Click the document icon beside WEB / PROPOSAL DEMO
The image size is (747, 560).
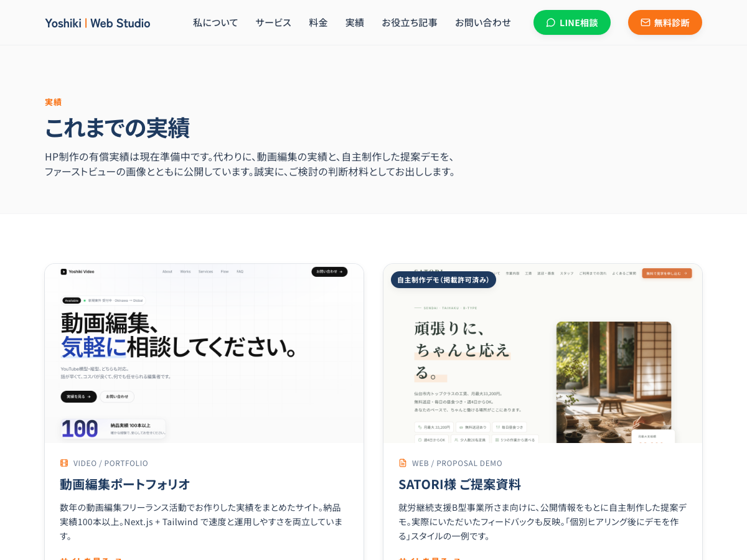pyautogui.click(x=403, y=463)
